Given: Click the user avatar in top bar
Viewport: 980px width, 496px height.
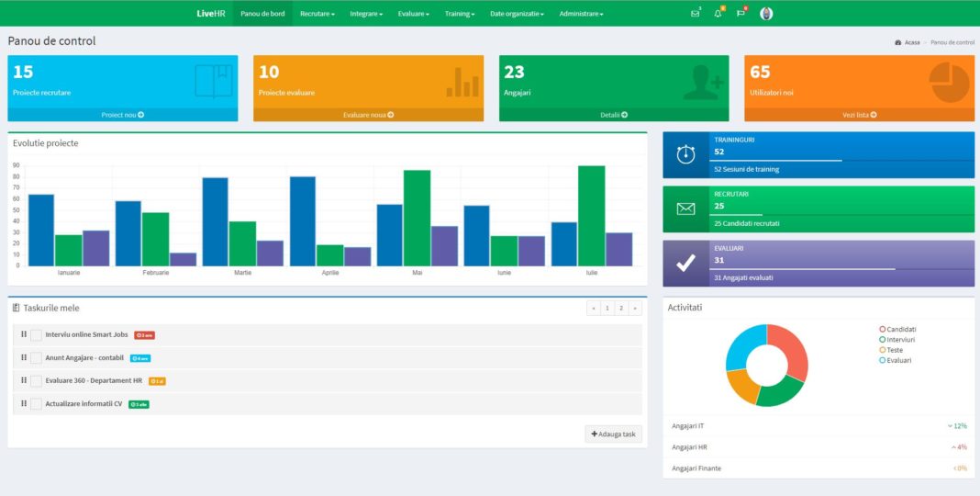Looking at the screenshot, I should [766, 14].
